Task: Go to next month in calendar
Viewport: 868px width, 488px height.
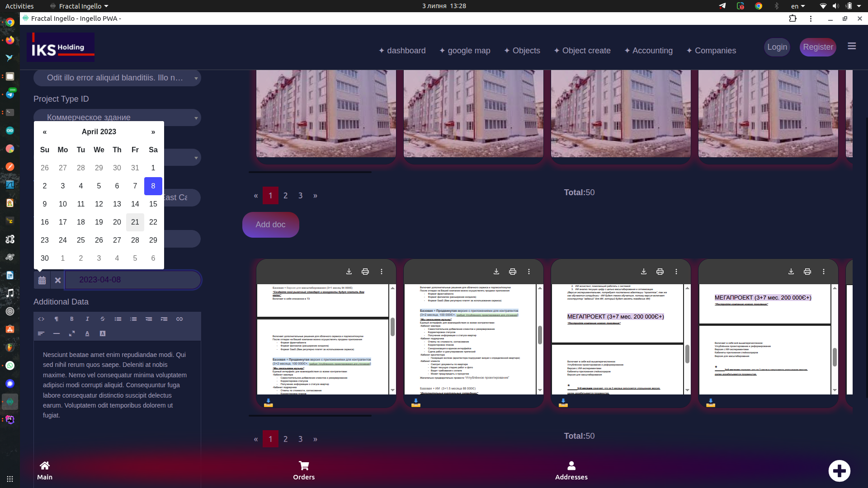Action: click(153, 132)
